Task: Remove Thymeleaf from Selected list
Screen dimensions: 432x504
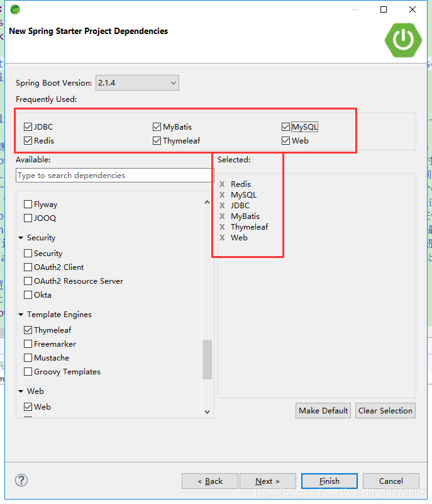Action: tap(222, 227)
